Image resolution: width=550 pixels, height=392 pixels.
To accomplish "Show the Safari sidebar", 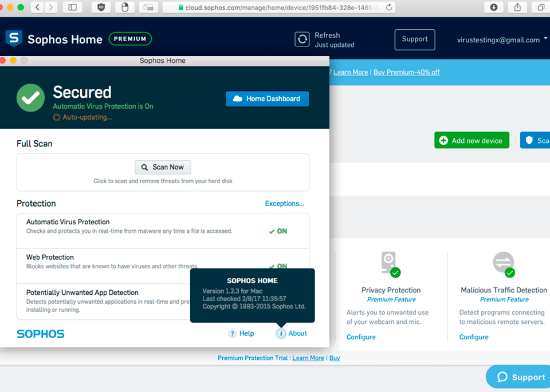I will [72, 7].
